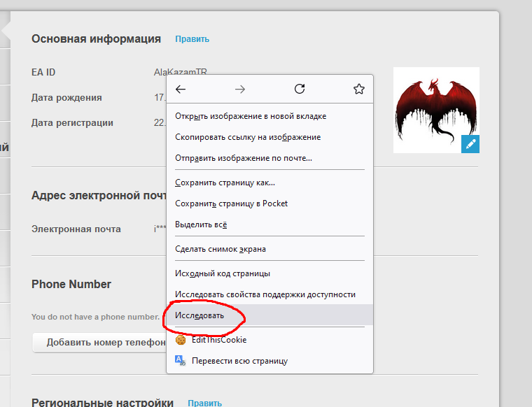The height and width of the screenshot is (407, 532).
Task: Click the Адрес электронной почты heading
Action: [99, 196]
